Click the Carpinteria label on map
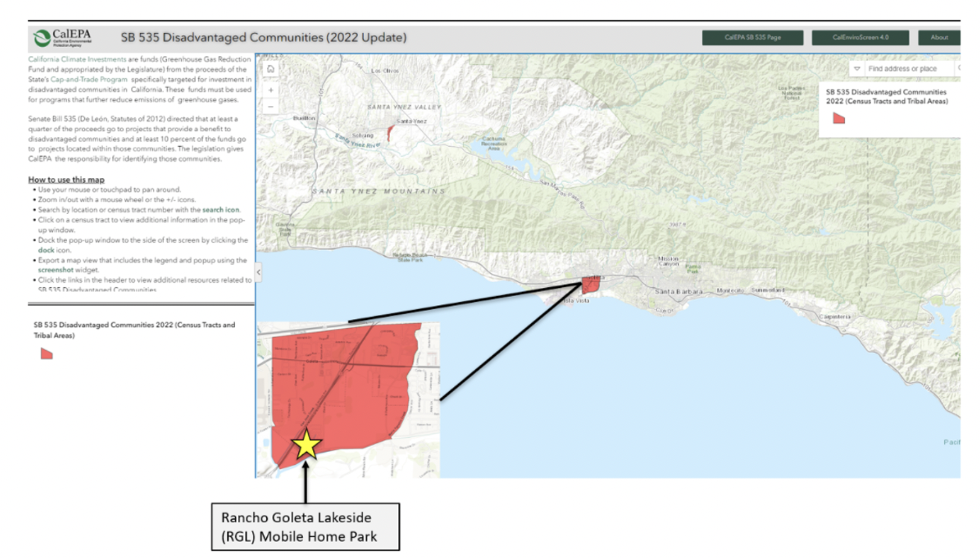 pos(834,316)
